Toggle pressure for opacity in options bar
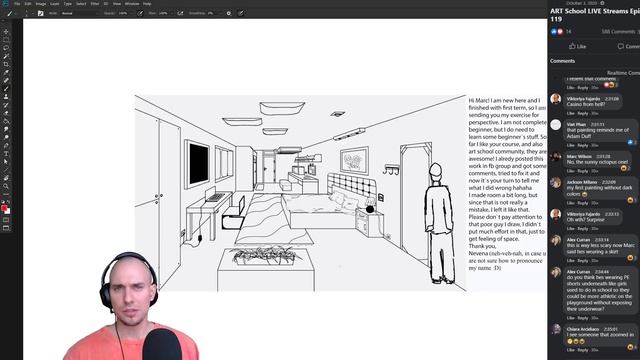 coord(140,13)
